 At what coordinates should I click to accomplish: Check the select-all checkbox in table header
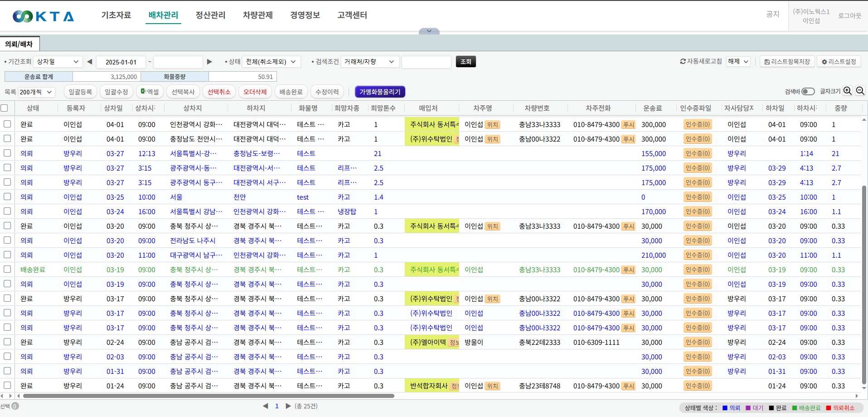tap(5, 108)
